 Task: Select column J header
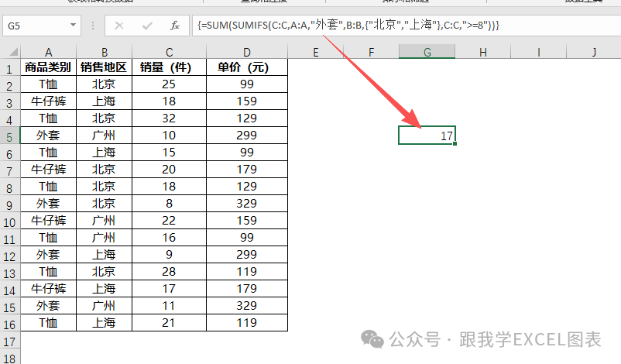point(594,52)
